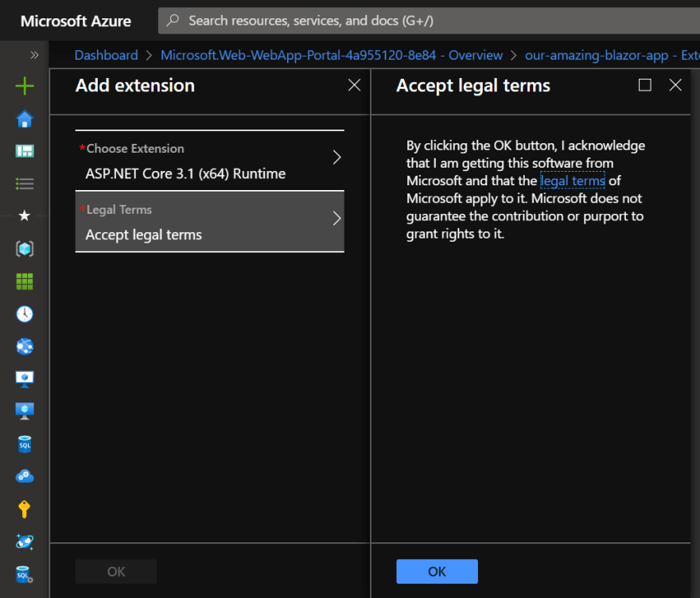The height and width of the screenshot is (598, 700).
Task: Open the yellow key Subscriptions icon
Action: pos(25,509)
